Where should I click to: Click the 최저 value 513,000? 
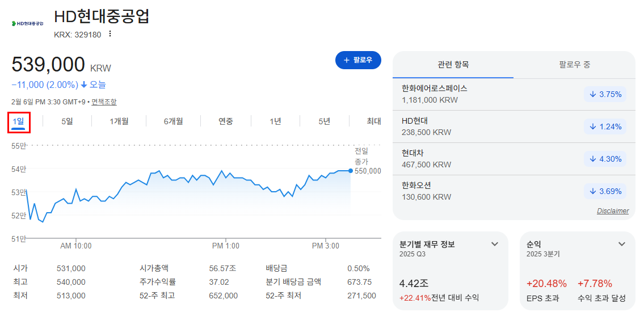click(x=71, y=296)
